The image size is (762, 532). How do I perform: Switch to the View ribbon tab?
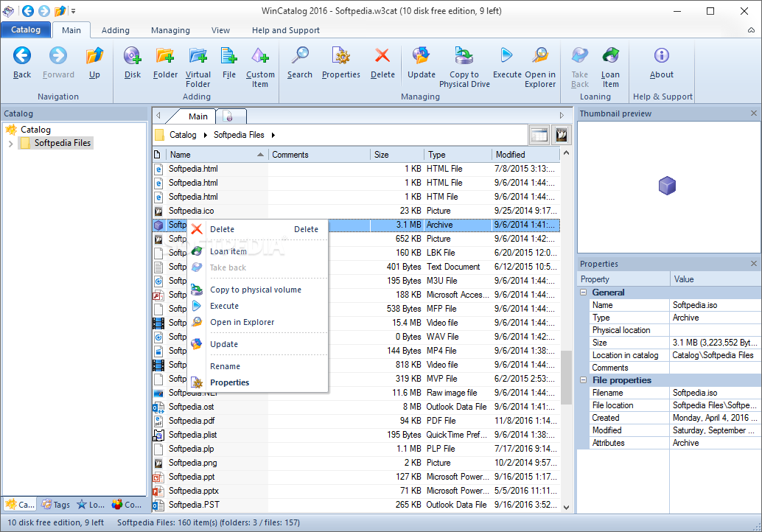click(220, 30)
